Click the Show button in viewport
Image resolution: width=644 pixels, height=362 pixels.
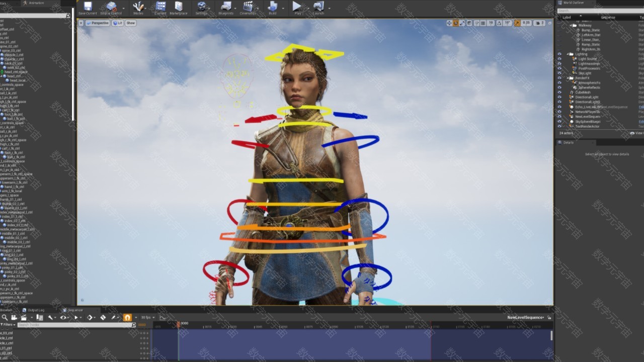pos(130,23)
